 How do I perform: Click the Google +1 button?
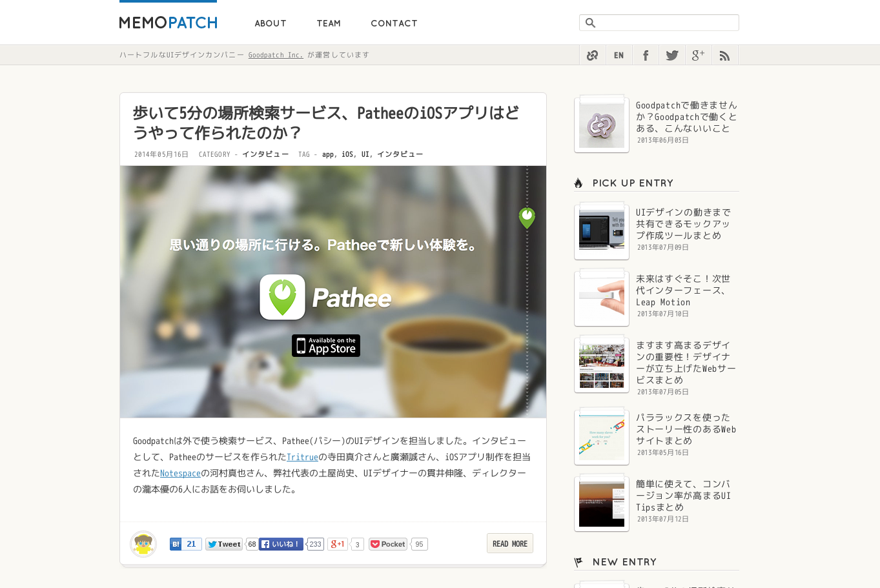tap(338, 544)
